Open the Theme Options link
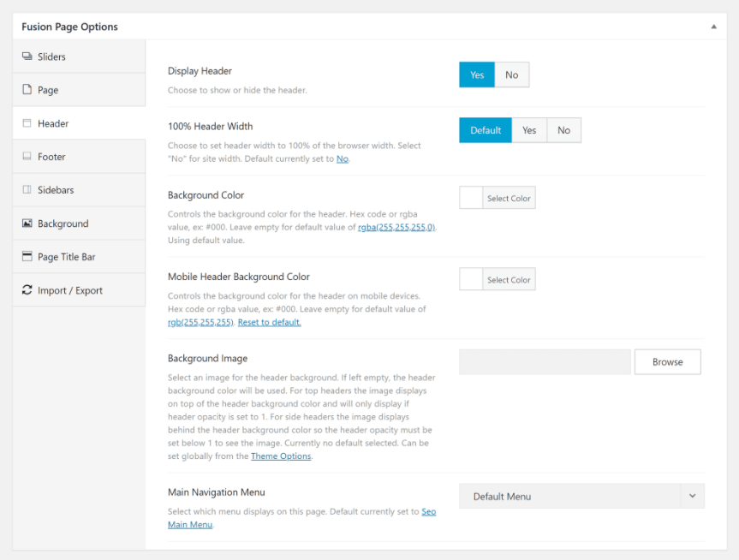 coord(281,456)
